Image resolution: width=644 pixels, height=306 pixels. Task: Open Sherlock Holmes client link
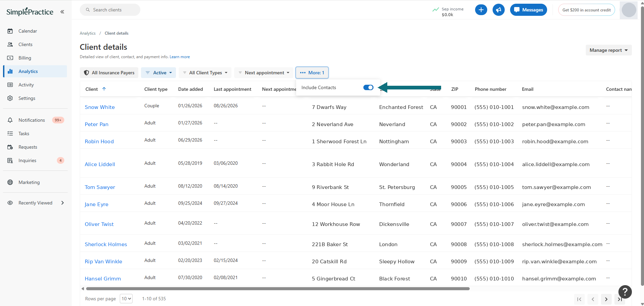point(106,244)
